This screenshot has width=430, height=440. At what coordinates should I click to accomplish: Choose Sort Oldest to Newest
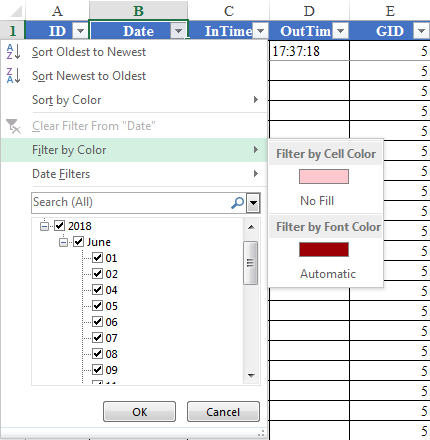(x=134, y=52)
